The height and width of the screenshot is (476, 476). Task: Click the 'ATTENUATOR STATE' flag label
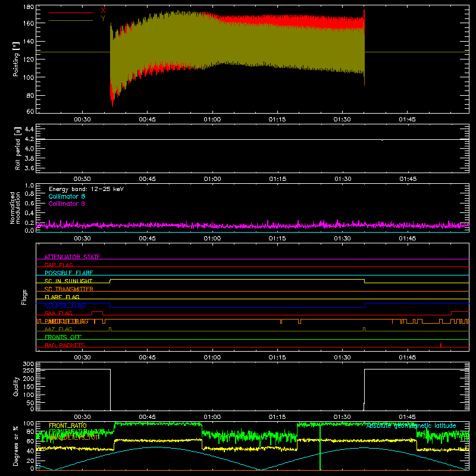(72, 257)
